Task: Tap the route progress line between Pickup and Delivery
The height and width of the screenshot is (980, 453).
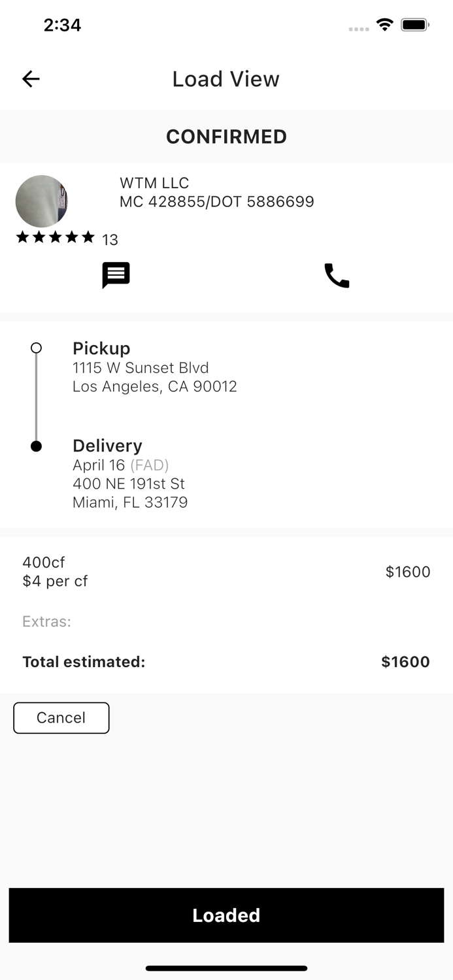Action: [x=37, y=397]
